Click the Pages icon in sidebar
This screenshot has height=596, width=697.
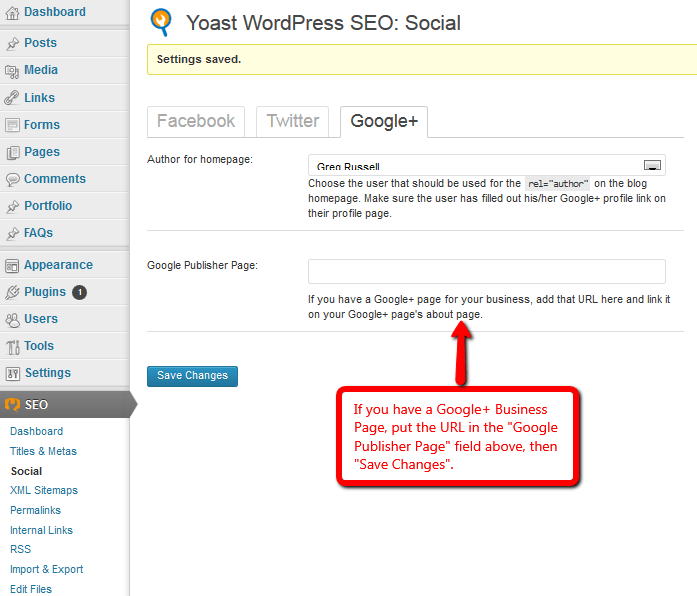pyautogui.click(x=13, y=152)
